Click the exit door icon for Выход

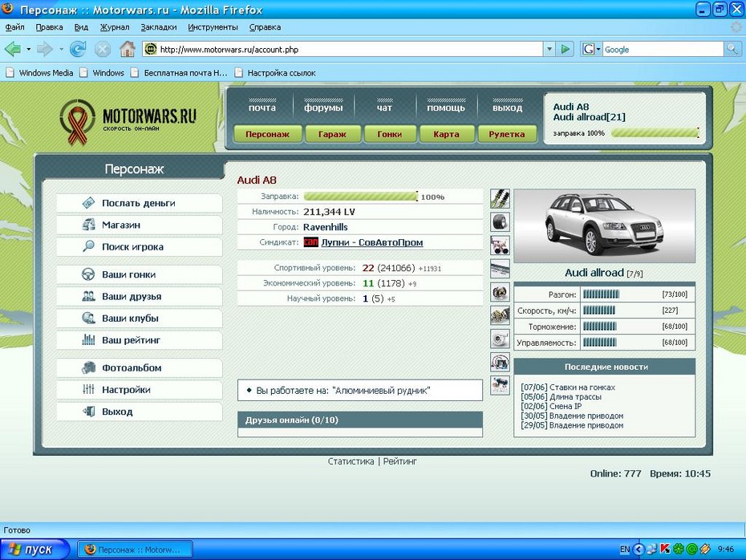click(x=88, y=411)
